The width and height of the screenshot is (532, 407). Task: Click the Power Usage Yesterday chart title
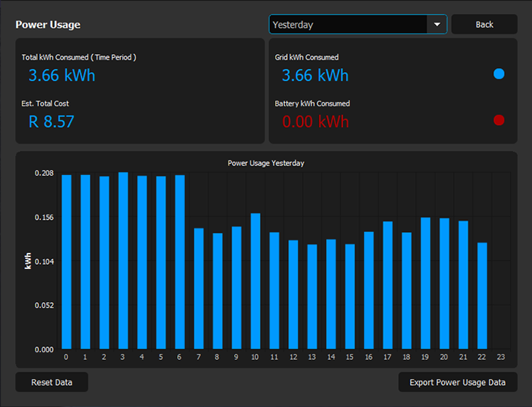(266, 163)
